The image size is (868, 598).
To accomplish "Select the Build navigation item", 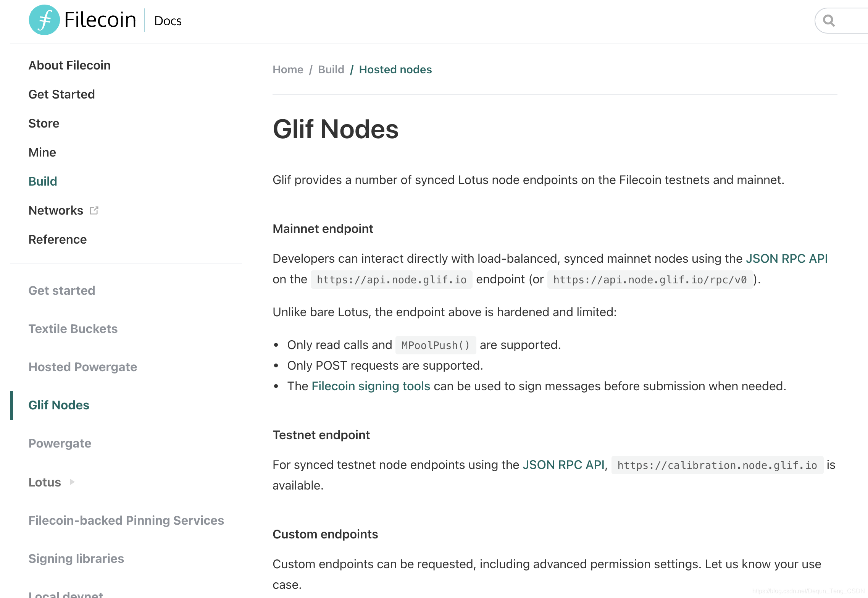I will tap(43, 181).
